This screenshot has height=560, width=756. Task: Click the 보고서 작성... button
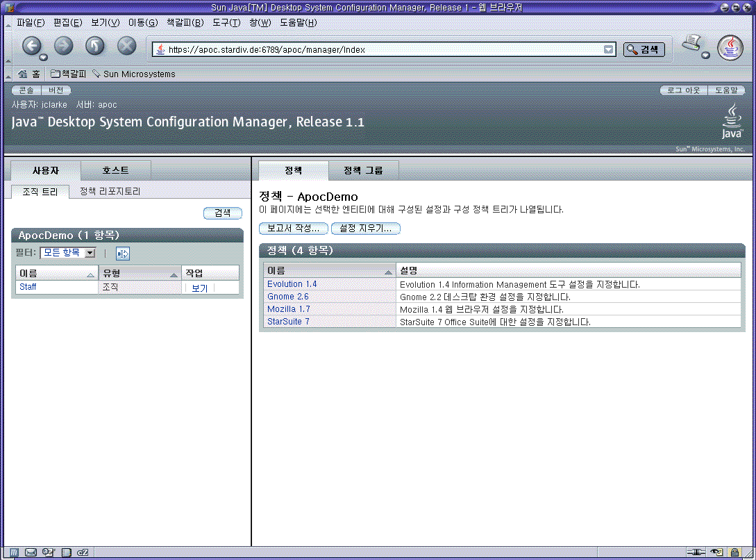(293, 228)
